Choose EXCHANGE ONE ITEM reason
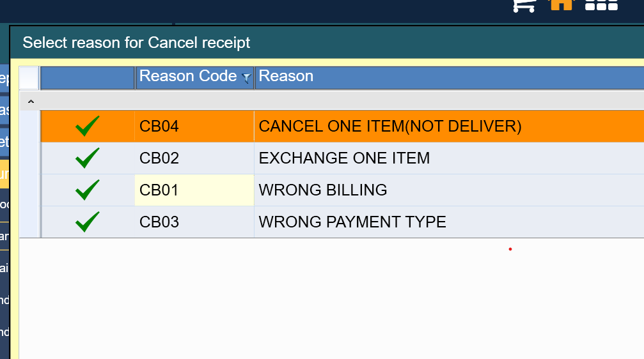644x359 pixels. [x=344, y=158]
